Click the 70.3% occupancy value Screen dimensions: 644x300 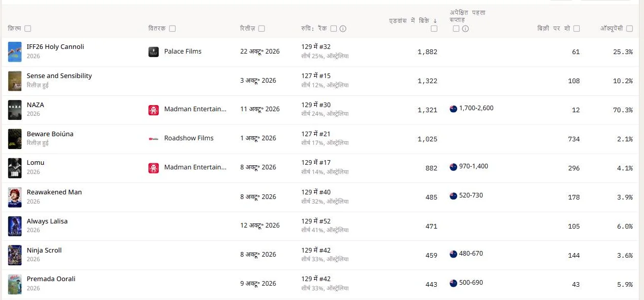point(622,110)
